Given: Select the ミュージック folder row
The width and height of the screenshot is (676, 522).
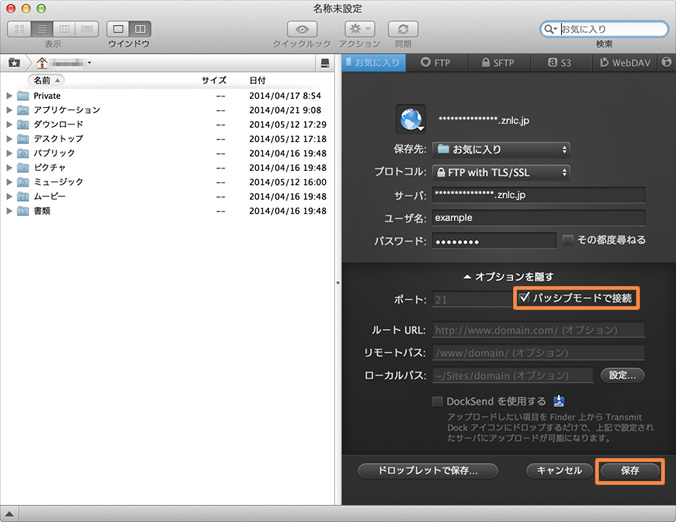Looking at the screenshot, I should pyautogui.click(x=167, y=182).
